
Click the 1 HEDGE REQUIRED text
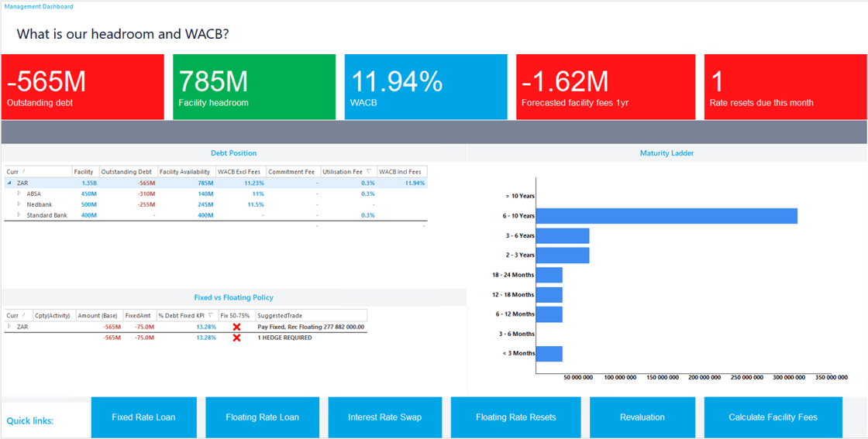click(x=285, y=338)
